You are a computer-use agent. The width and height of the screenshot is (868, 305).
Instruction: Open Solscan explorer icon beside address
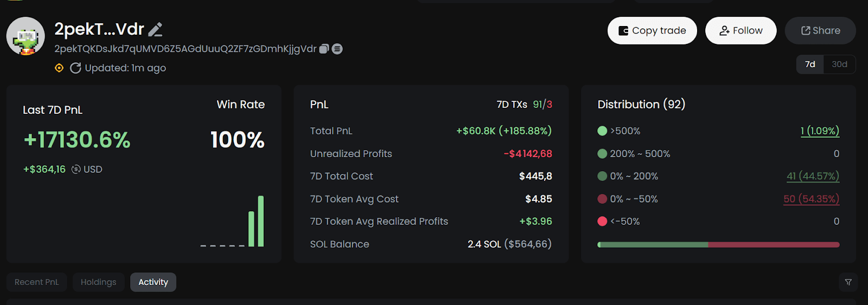(x=337, y=49)
